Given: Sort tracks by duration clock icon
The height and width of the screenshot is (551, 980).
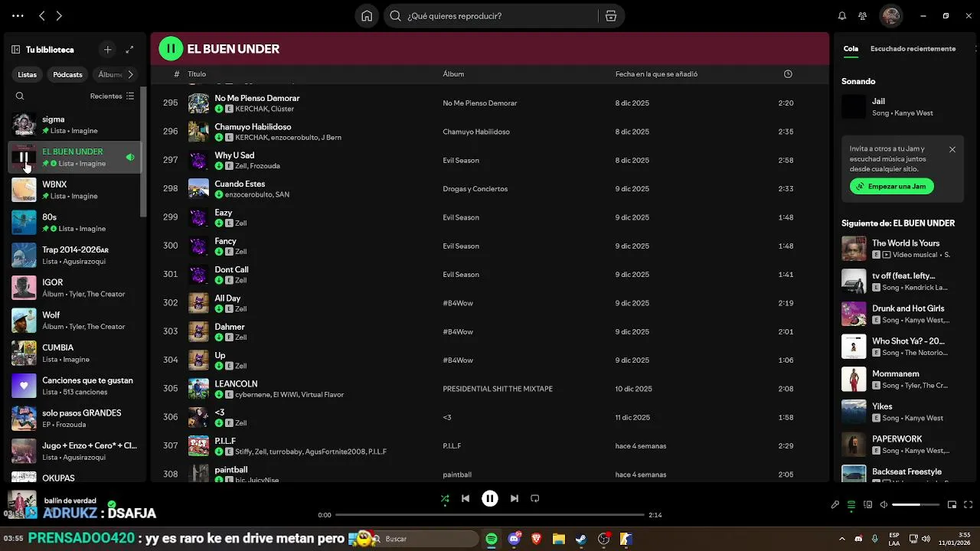Looking at the screenshot, I should click(788, 74).
